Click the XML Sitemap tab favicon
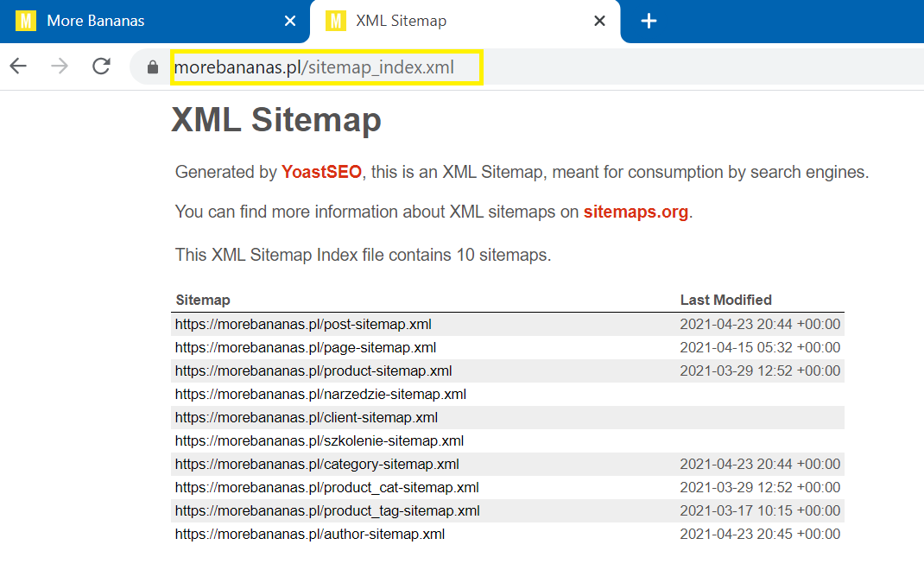The width and height of the screenshot is (924, 570). tap(335, 21)
